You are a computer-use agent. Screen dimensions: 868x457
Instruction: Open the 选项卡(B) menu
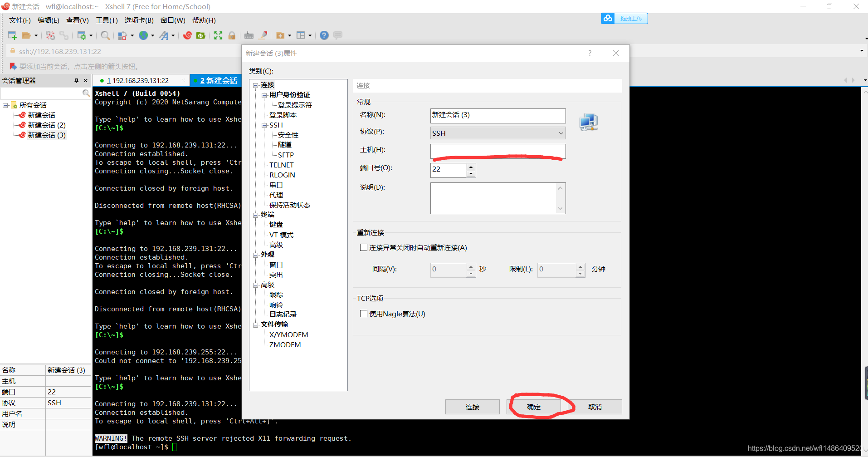[139, 20]
